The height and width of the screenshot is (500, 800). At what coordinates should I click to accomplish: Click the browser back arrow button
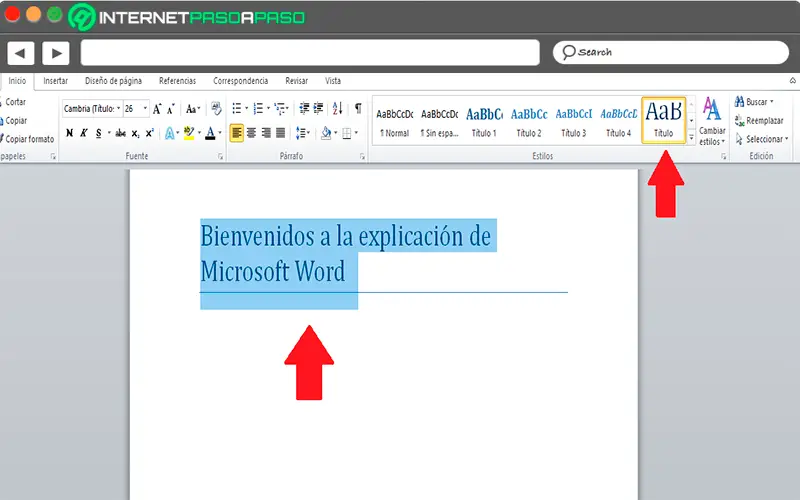21,53
